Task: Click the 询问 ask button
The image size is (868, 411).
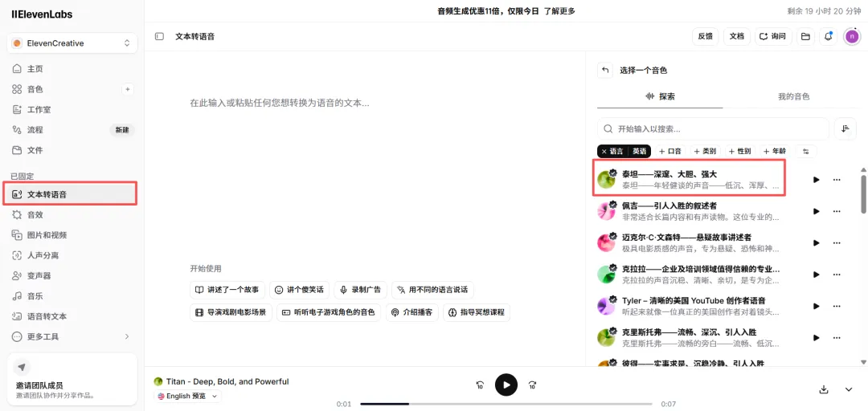Action: [x=773, y=36]
